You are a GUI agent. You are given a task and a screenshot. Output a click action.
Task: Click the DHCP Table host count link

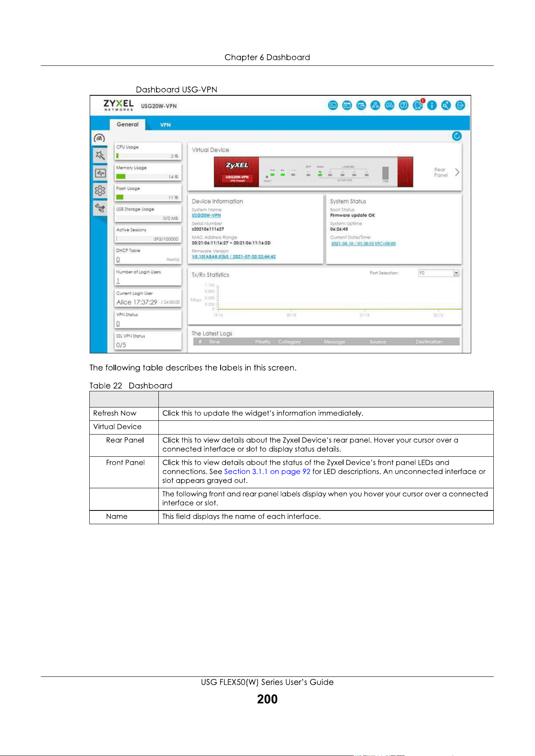118,260
